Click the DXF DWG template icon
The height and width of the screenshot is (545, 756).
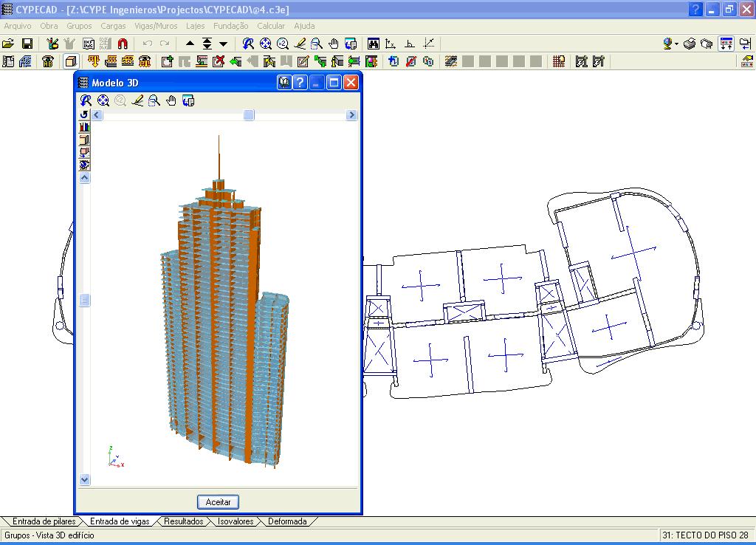[x=89, y=44]
